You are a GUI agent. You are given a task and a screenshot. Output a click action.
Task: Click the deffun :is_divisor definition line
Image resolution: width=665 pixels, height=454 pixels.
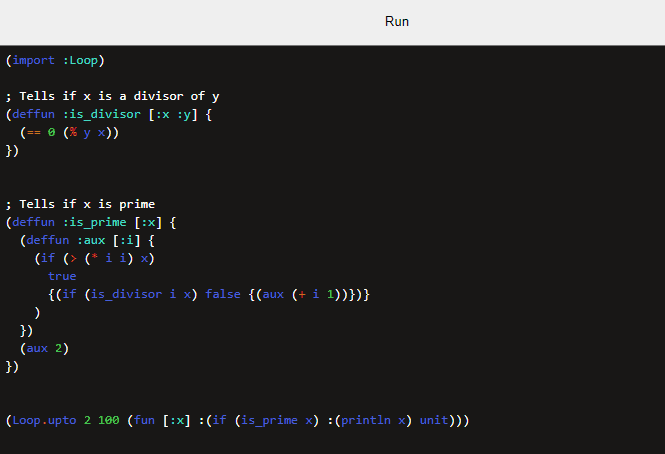coord(108,114)
